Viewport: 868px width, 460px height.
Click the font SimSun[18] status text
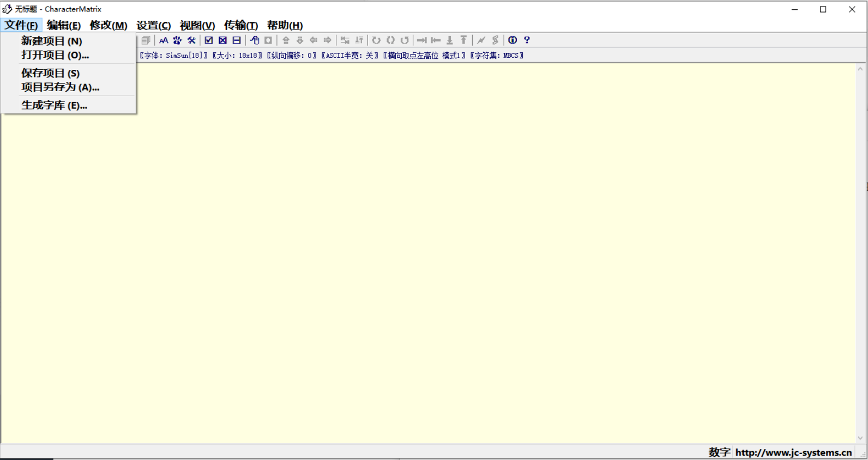pos(174,56)
